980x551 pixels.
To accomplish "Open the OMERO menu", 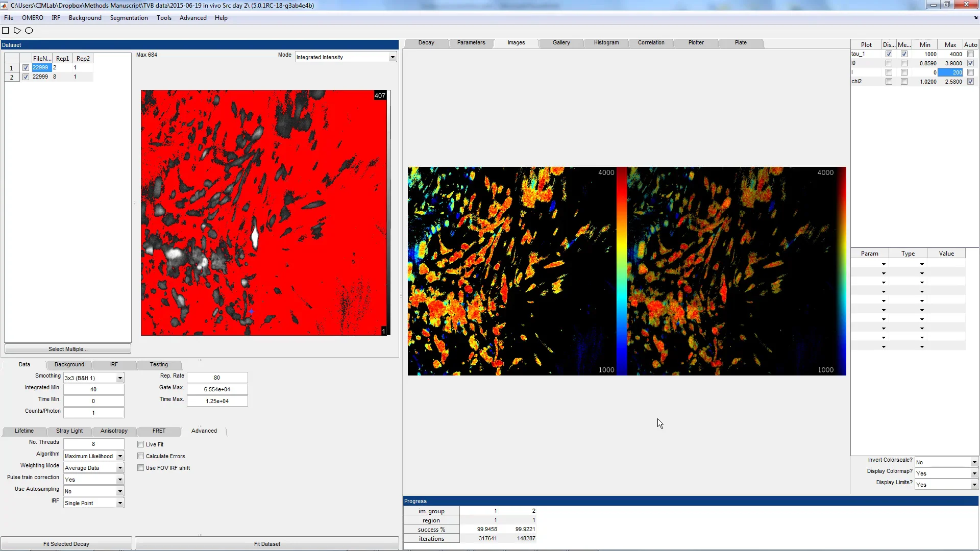I will (x=32, y=18).
